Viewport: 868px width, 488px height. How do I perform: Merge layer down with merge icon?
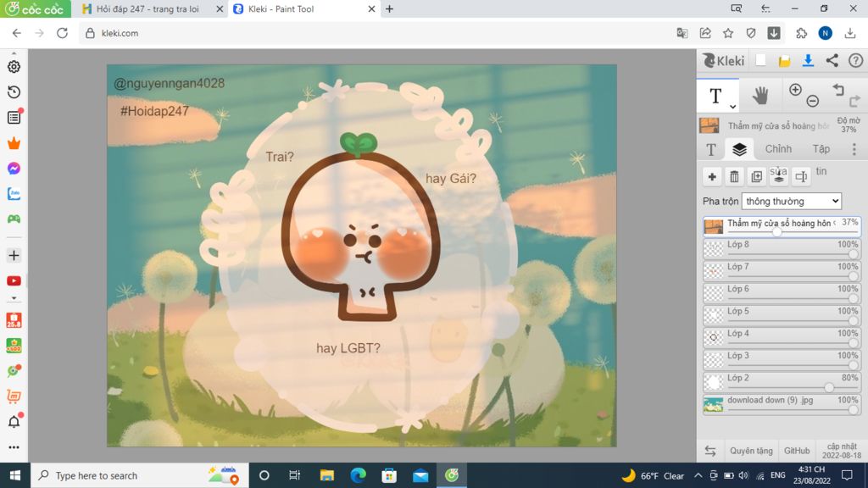coord(778,176)
